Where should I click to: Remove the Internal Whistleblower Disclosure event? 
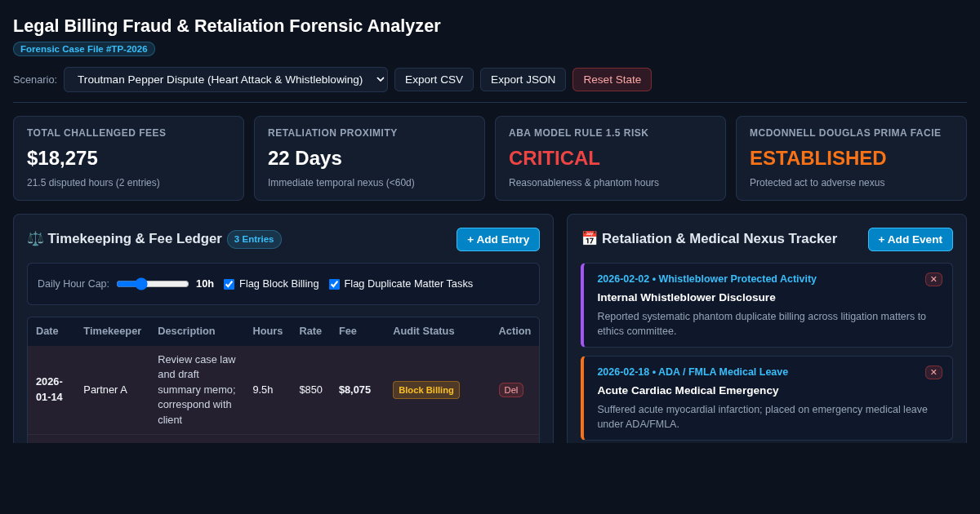933,279
